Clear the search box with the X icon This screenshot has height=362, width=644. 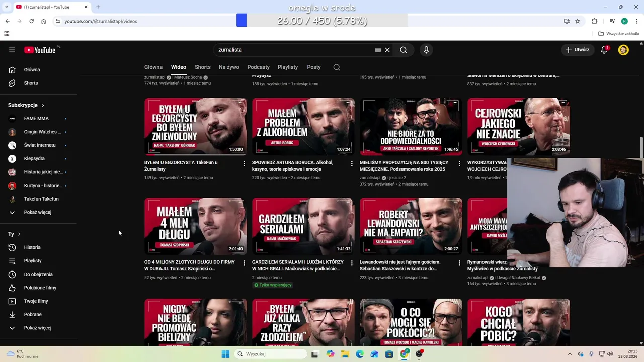click(387, 50)
